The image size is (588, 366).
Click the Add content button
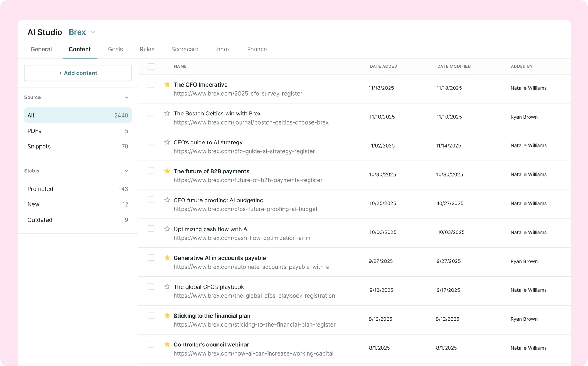[x=78, y=73]
